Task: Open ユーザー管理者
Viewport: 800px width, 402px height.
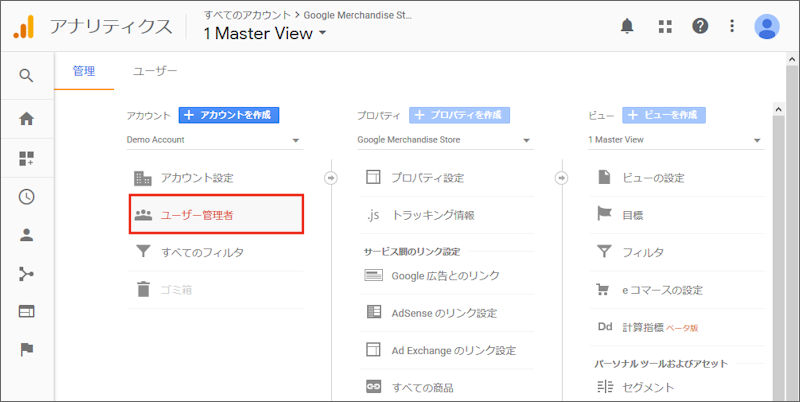Action: point(216,215)
